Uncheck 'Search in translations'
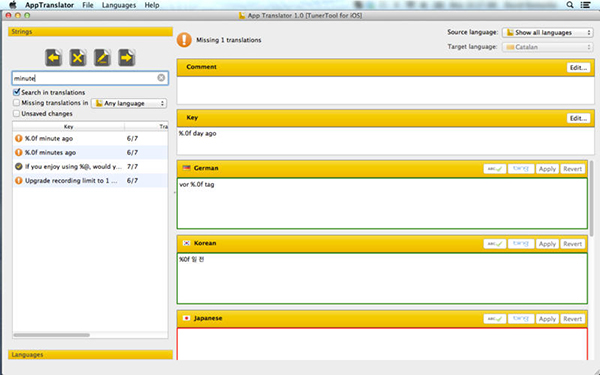This screenshot has height=375, width=600. click(x=16, y=92)
